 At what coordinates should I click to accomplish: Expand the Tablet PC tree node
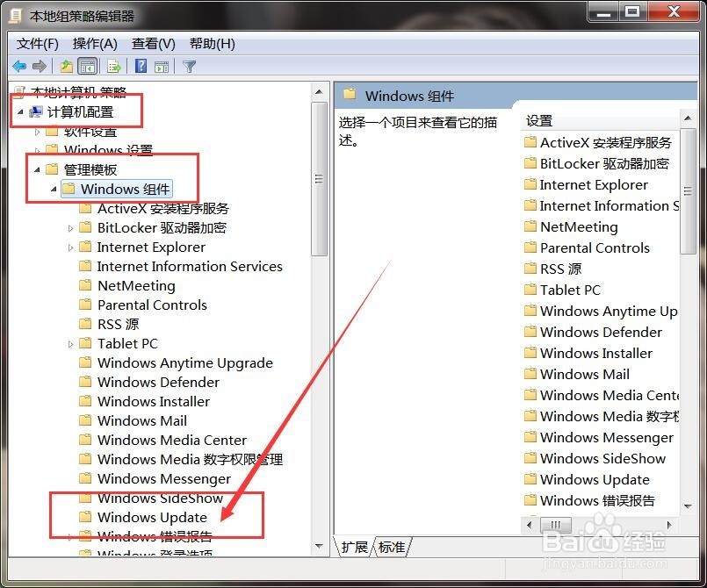tap(70, 344)
